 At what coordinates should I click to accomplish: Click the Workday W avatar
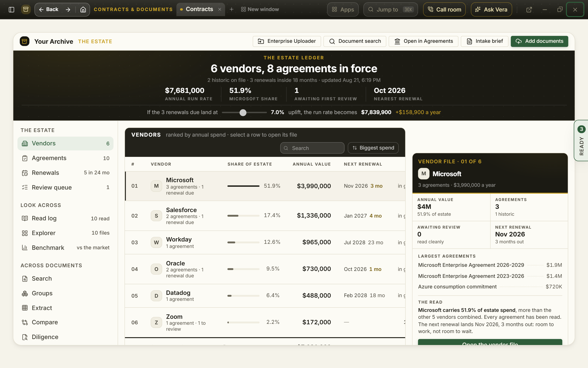(x=156, y=242)
